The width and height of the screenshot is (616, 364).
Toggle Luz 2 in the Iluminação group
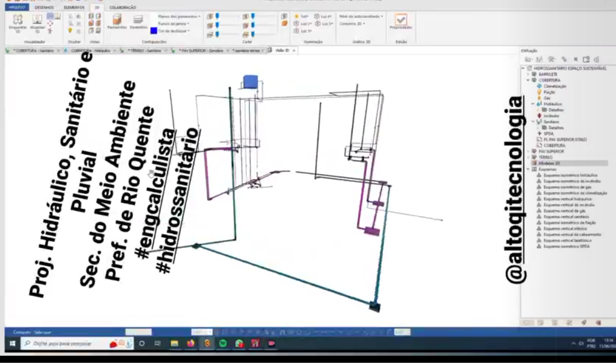(303, 24)
